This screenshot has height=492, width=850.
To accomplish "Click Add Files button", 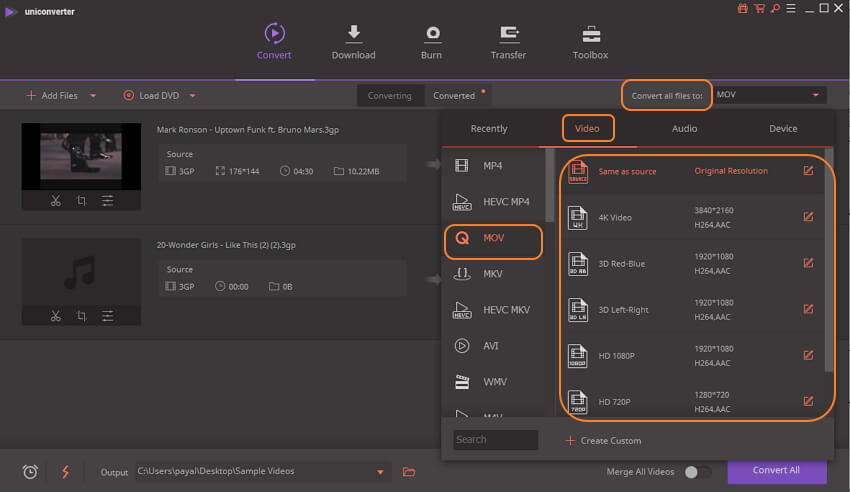I will pyautogui.click(x=52, y=96).
